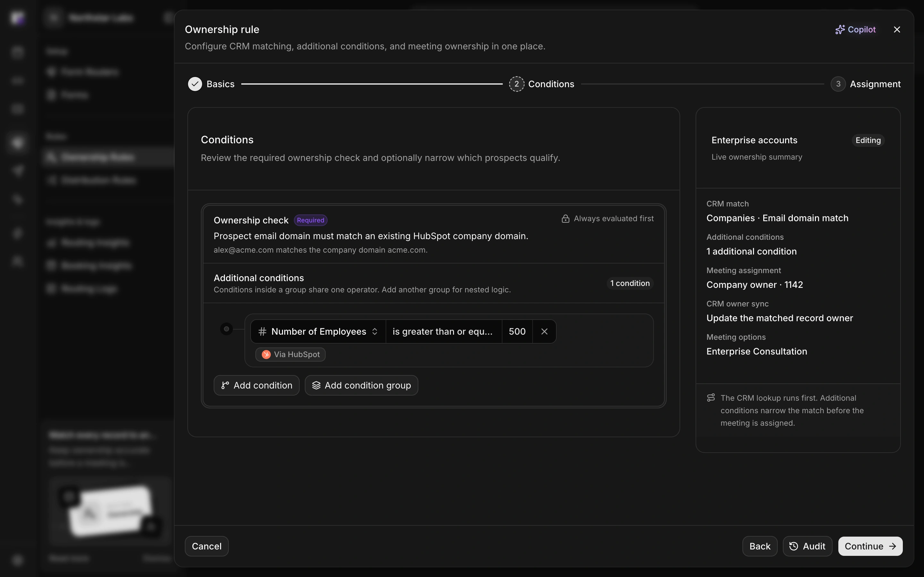Add a condition group

click(x=361, y=385)
